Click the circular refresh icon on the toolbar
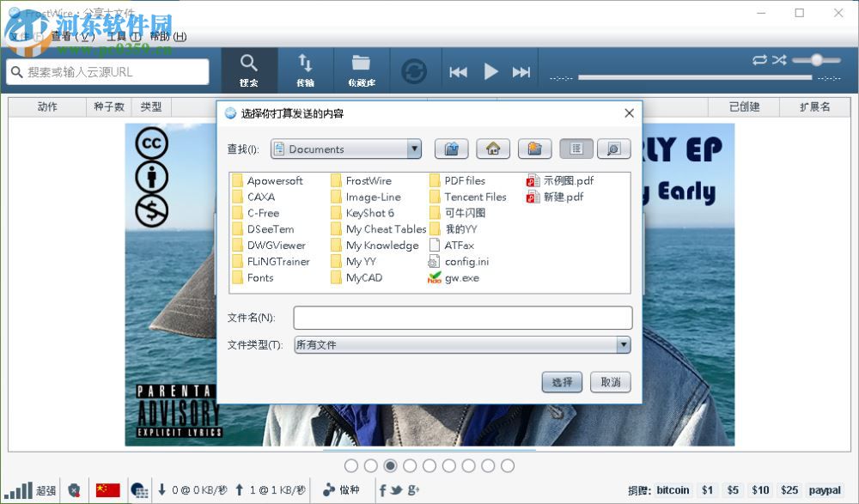Screen dimensions: 859x504 point(415,72)
